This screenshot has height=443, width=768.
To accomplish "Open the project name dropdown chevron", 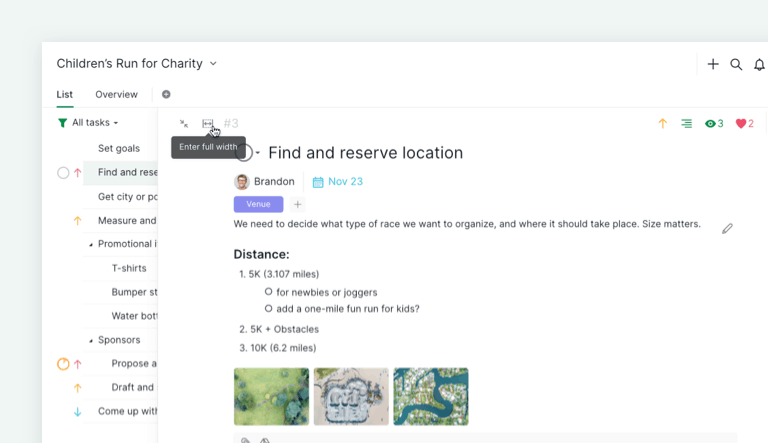I will click(x=213, y=64).
